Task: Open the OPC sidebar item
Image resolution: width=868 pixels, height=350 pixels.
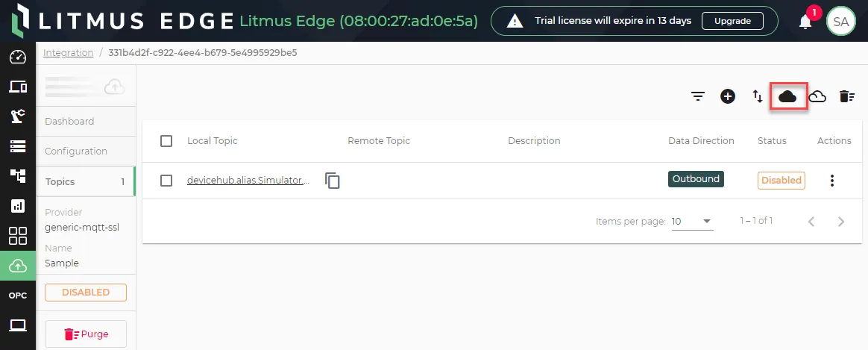Action: tap(18, 296)
